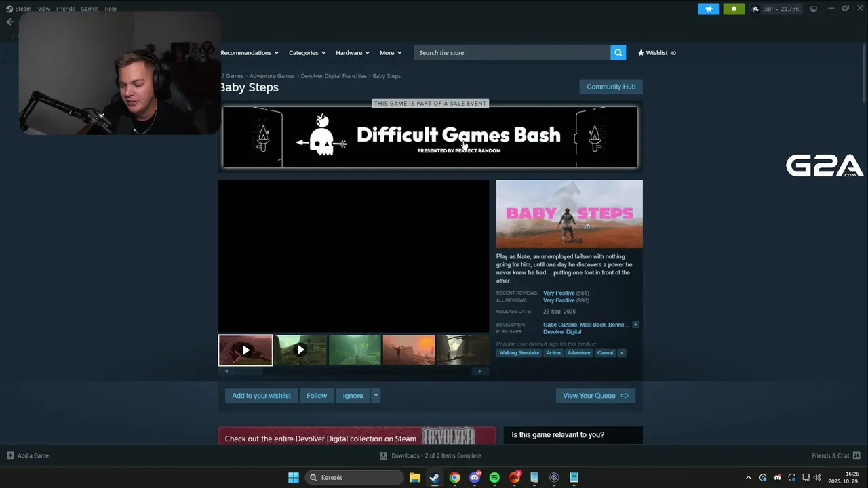
Task: Show more tags plus button
Action: tap(621, 353)
